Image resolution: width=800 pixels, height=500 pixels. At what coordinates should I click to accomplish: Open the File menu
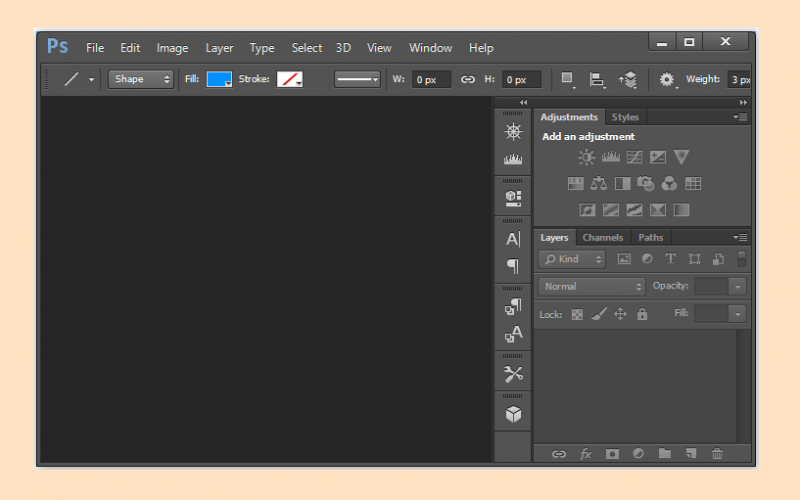coord(95,47)
